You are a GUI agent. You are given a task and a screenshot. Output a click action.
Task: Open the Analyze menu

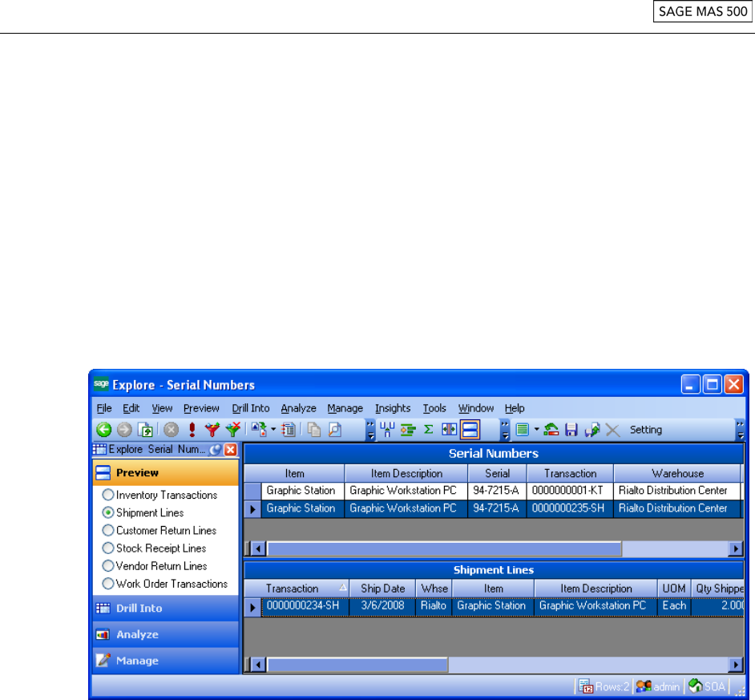298,408
